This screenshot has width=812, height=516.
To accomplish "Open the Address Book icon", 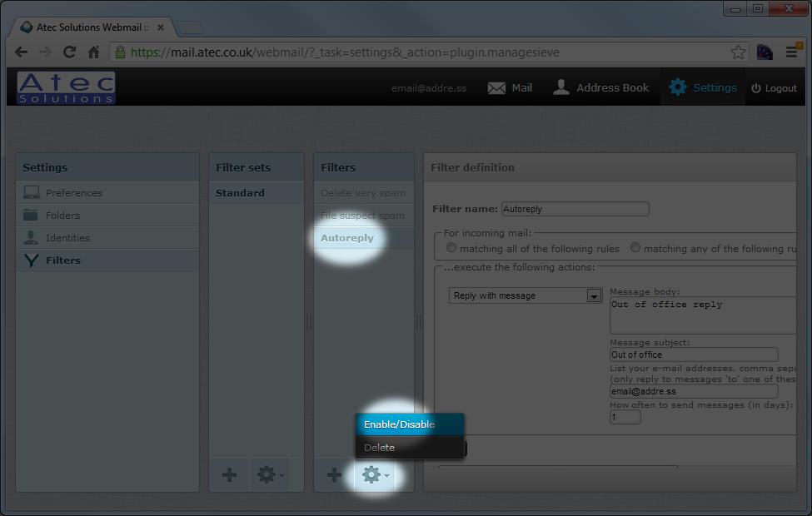I will point(561,88).
